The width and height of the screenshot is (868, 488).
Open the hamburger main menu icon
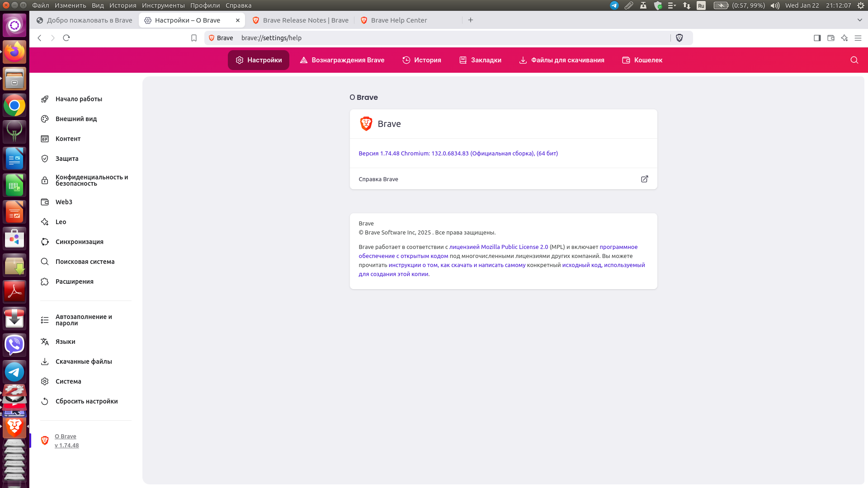(x=858, y=38)
